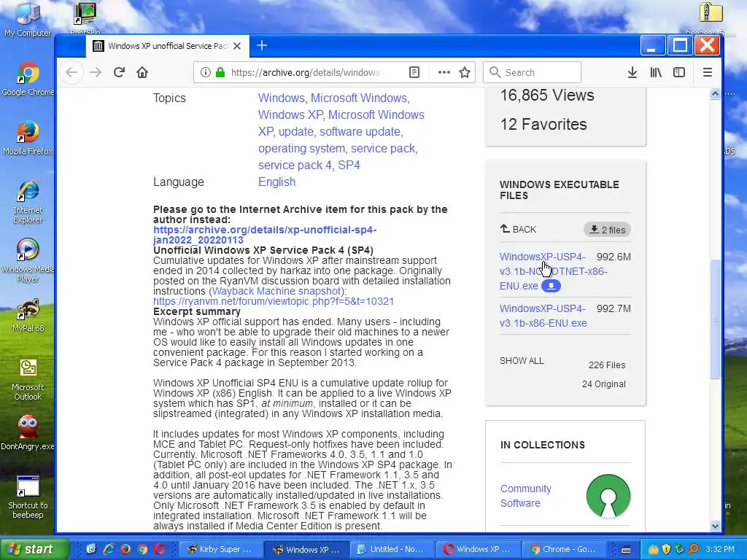Click the blue download badge next to ENU.exe
The width and height of the screenshot is (747, 560).
click(x=551, y=286)
